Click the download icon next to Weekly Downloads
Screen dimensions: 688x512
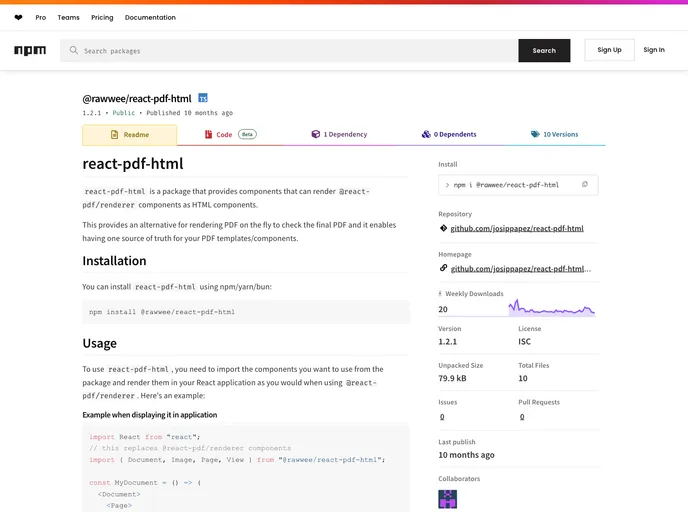click(440, 294)
